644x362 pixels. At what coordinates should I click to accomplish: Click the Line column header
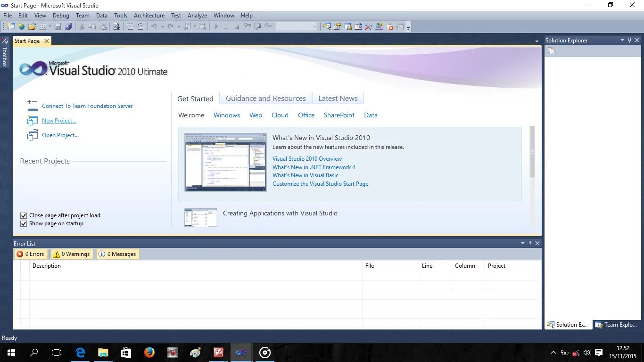(x=435, y=266)
